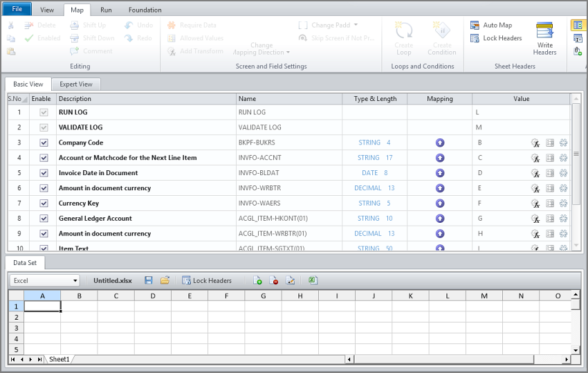Uncheck the Company Code enable checkbox

(x=44, y=143)
